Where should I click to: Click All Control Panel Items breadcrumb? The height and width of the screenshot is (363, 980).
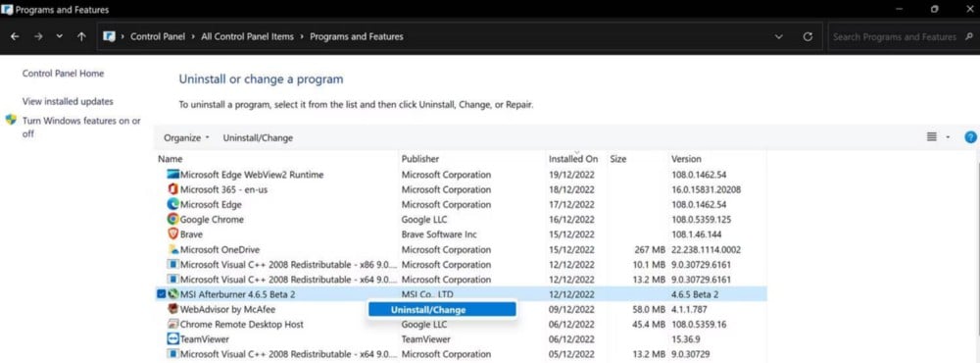247,37
